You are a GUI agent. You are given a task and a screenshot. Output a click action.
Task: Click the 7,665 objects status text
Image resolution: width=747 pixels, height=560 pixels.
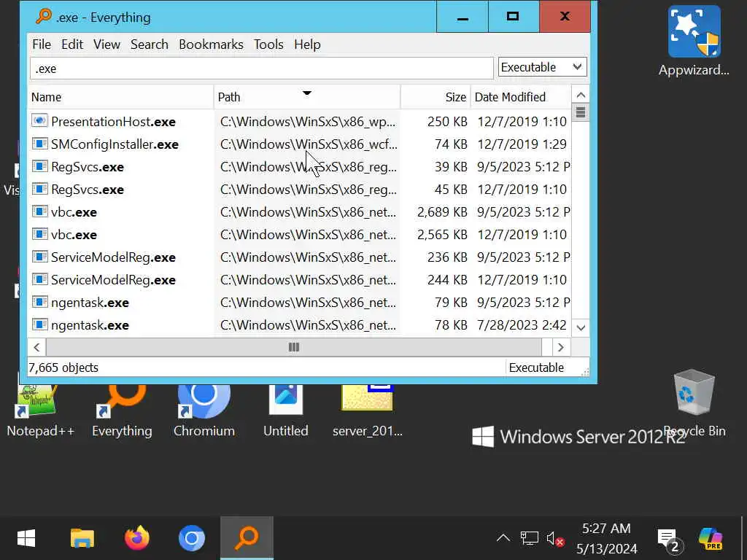pos(63,367)
